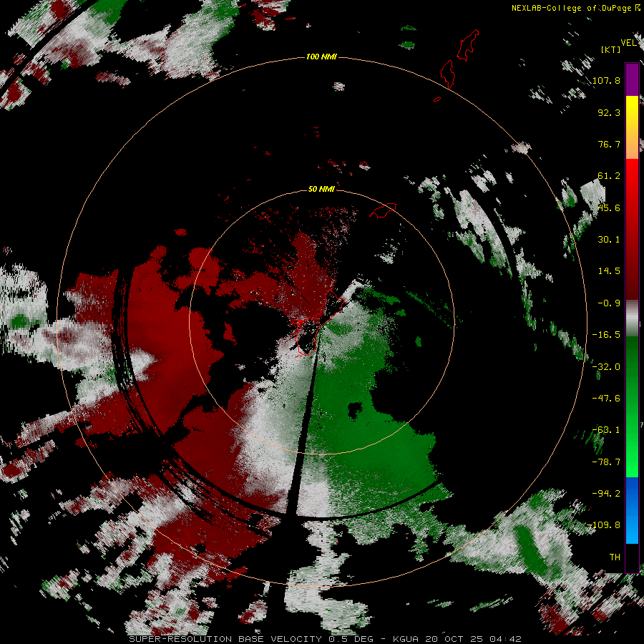644x644 pixels.
Task: Click the TH legend label
Action: click(615, 557)
